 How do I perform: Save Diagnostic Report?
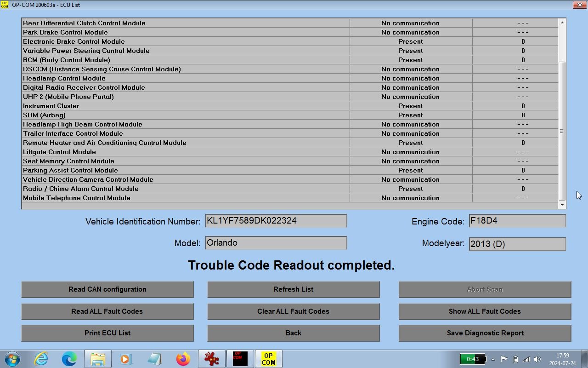485,333
